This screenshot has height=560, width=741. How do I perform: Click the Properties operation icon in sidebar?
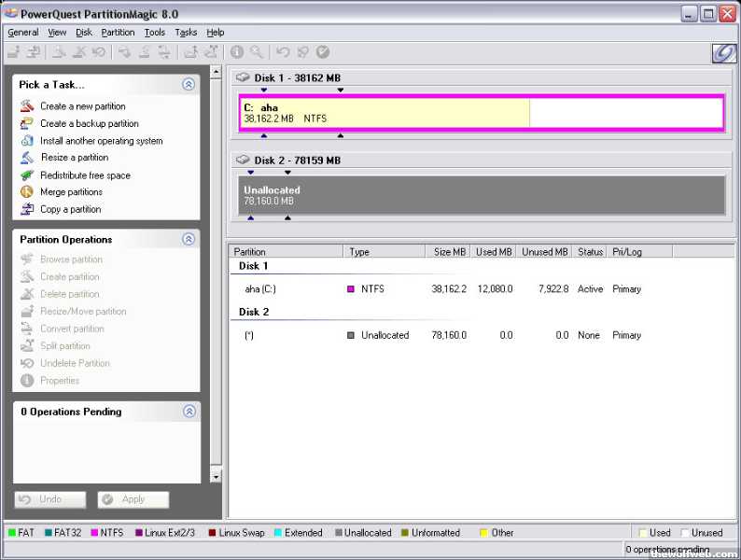(27, 381)
